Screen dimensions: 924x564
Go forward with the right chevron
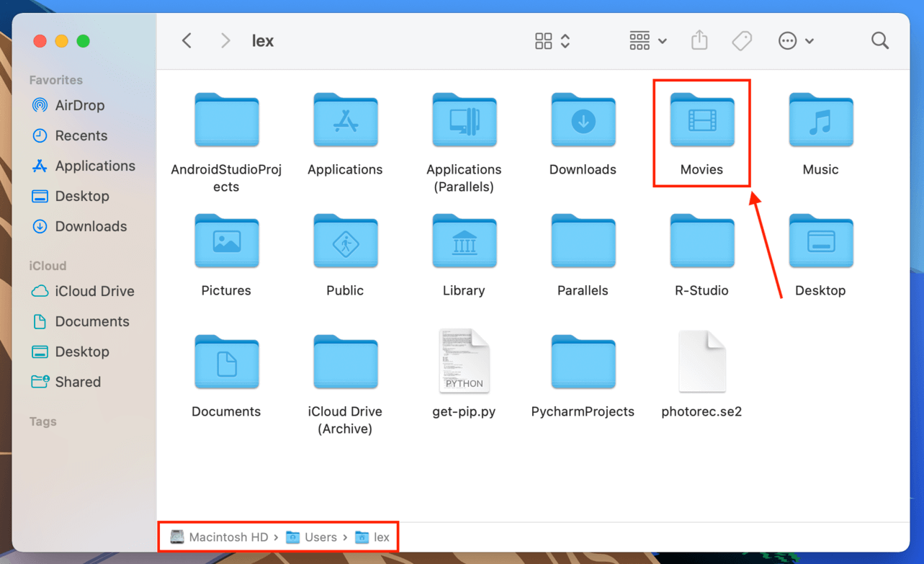click(x=225, y=41)
